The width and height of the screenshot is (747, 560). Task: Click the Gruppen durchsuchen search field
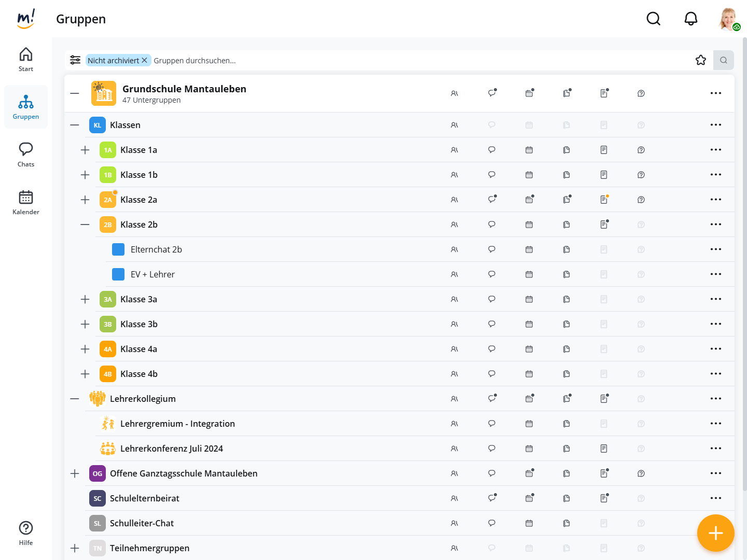coord(415,60)
